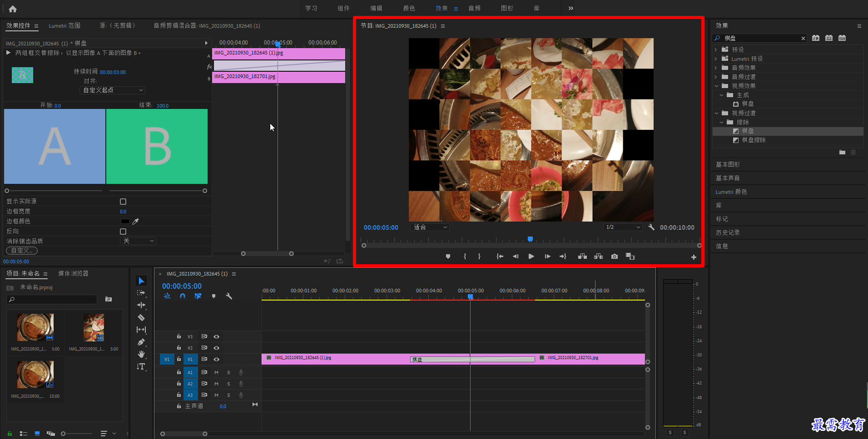This screenshot has height=439, width=868.
Task: Open the 适合 zoom level dropdown
Action: click(x=430, y=227)
